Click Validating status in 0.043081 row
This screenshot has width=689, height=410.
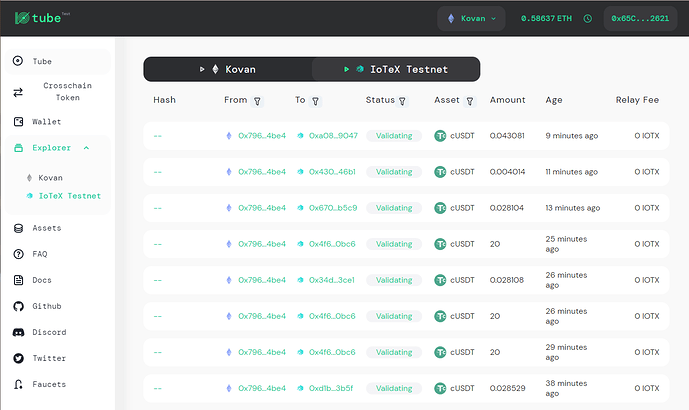tap(394, 136)
